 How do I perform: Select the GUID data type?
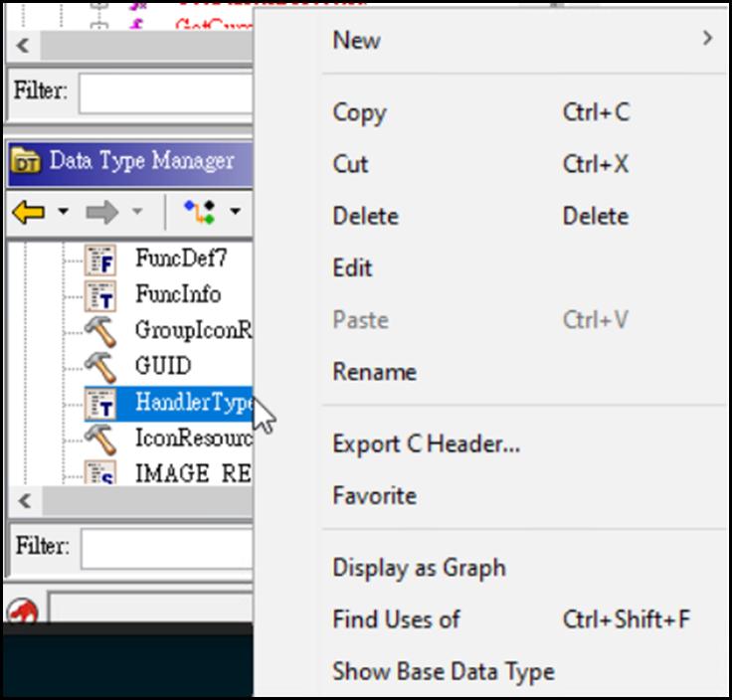163,365
